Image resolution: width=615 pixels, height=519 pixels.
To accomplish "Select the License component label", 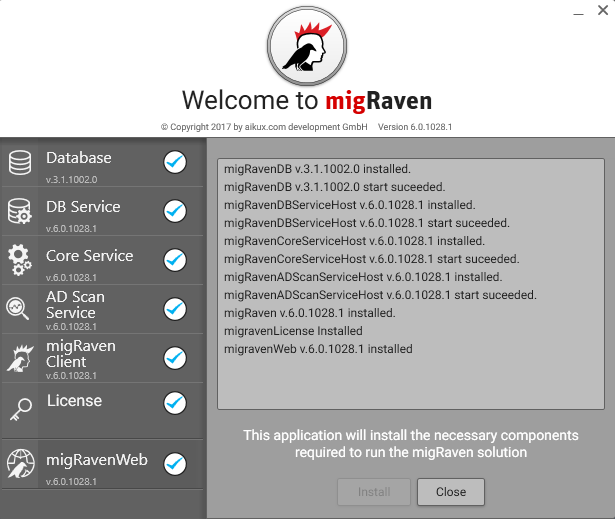I will click(75, 401).
